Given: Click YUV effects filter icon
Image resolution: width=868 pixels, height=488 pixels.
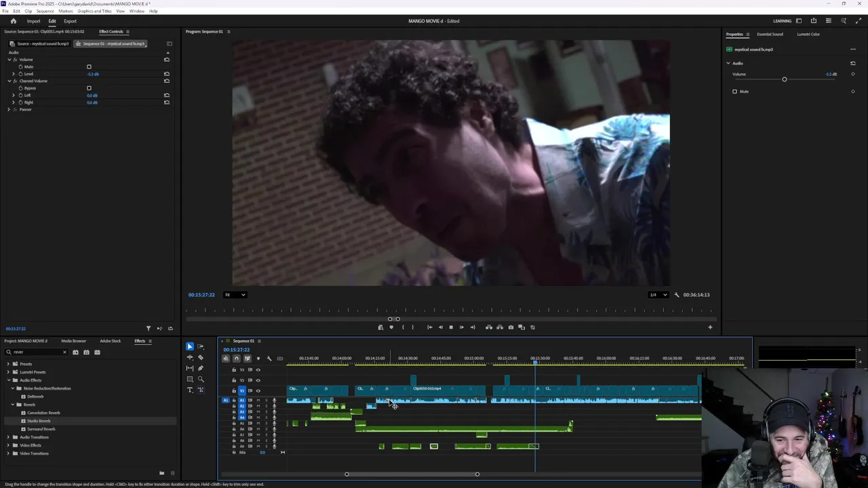Looking at the screenshot, I should (x=97, y=352).
